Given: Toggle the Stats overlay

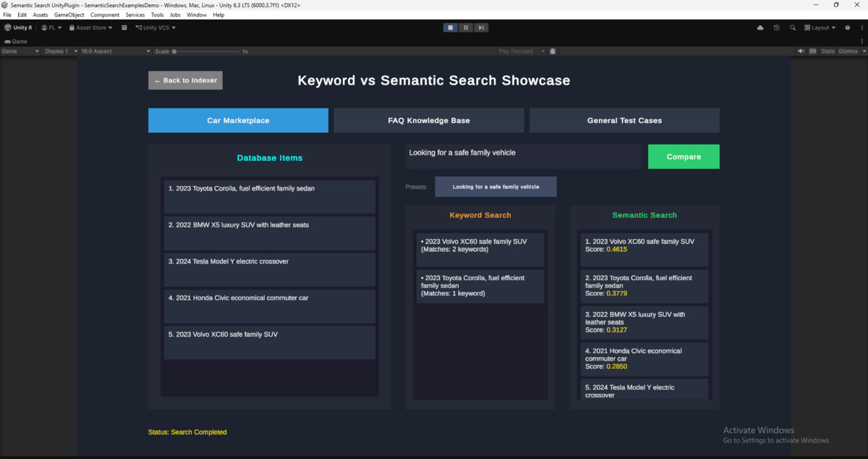Looking at the screenshot, I should click(x=827, y=51).
